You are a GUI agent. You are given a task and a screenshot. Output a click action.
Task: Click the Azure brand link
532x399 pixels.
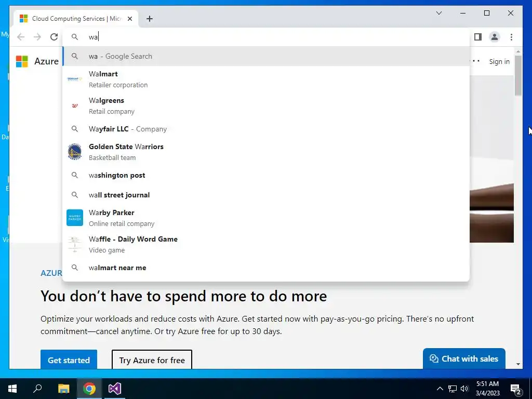(46, 61)
